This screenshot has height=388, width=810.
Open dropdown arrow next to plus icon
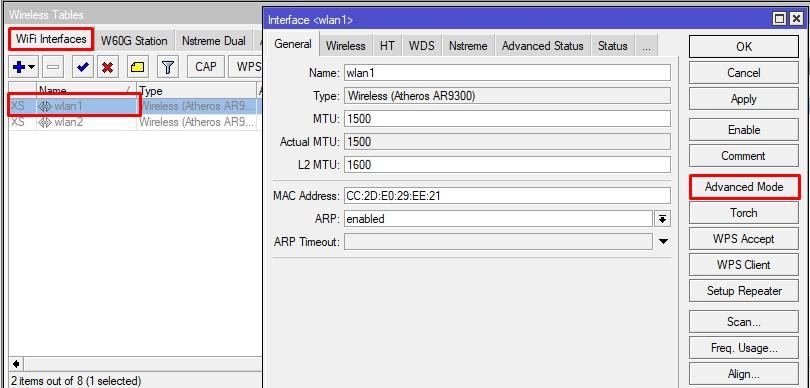click(32, 68)
